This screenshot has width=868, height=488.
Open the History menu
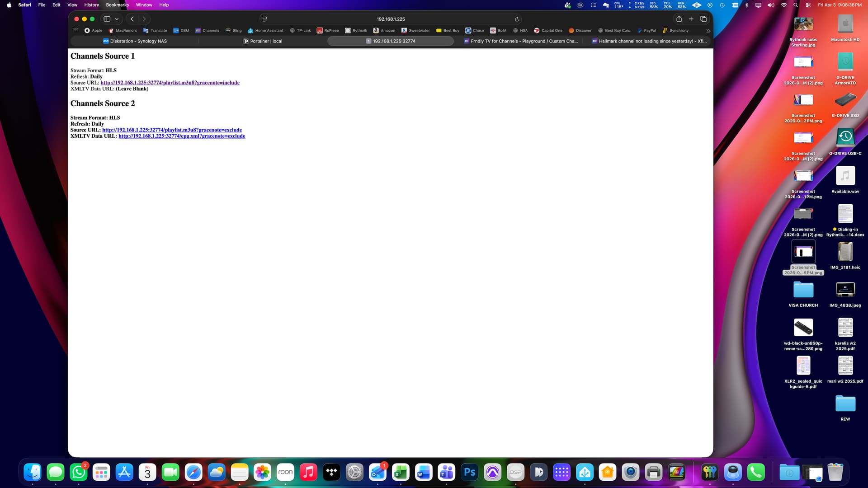click(91, 5)
